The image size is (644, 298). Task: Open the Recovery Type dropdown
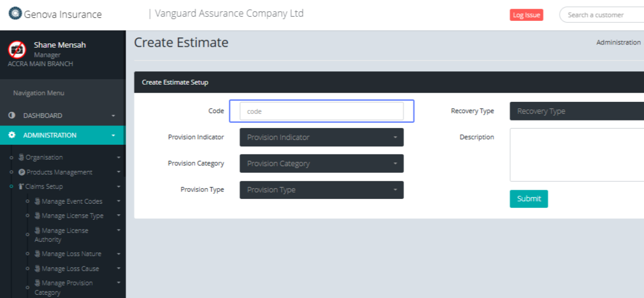click(x=576, y=111)
